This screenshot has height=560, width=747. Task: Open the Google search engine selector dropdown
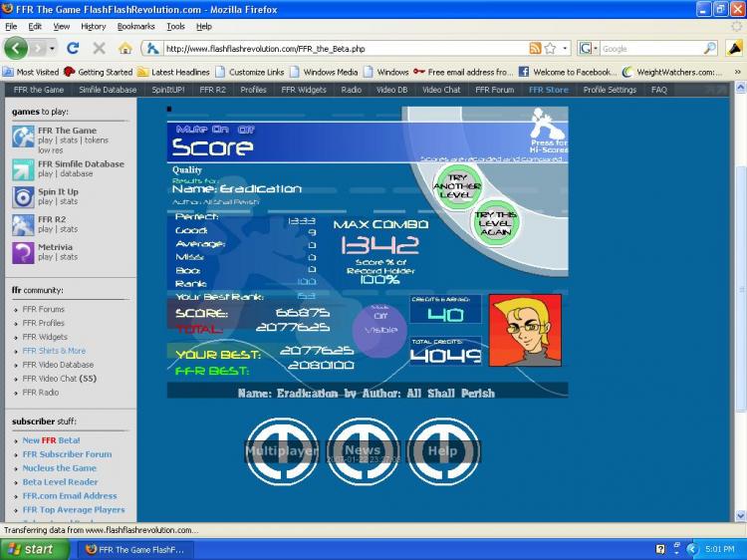(589, 48)
